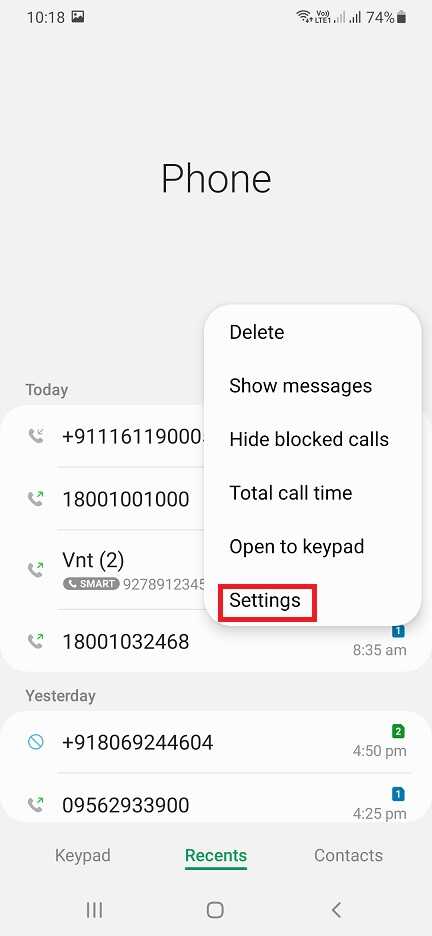Tap the Android home navigation button

tap(215, 910)
